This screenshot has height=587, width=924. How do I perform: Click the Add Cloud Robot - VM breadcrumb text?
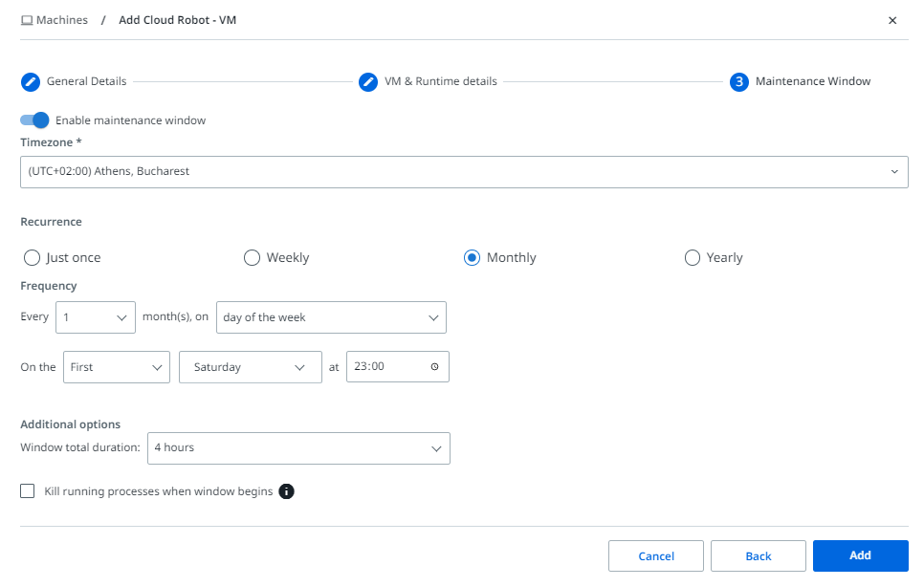(177, 20)
